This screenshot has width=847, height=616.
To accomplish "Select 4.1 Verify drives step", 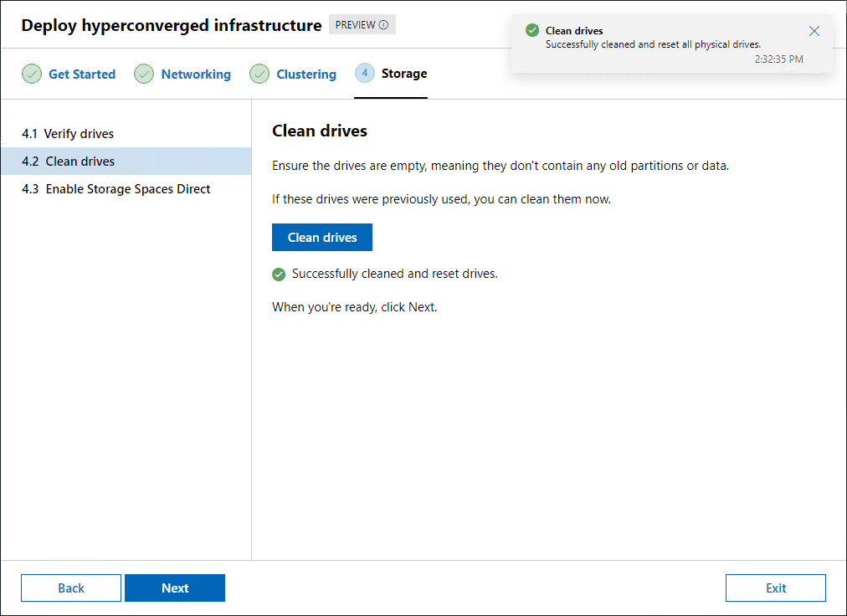I will 68,134.
